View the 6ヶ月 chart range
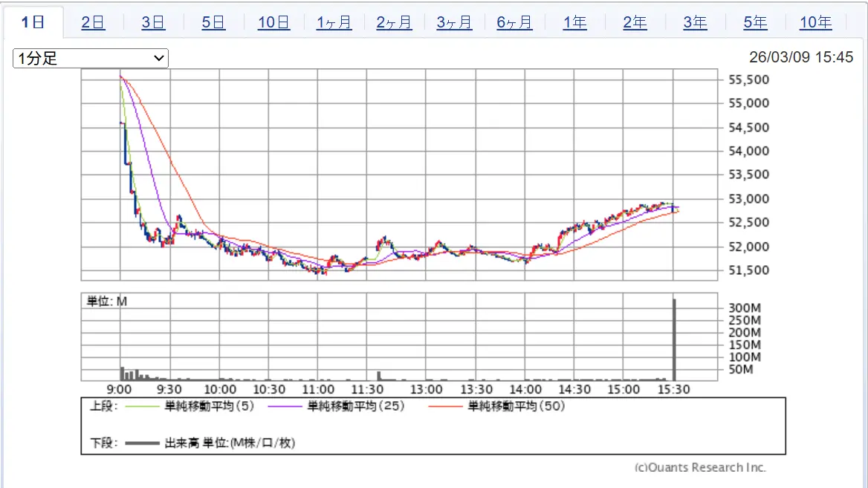The width and height of the screenshot is (868, 488). click(514, 22)
